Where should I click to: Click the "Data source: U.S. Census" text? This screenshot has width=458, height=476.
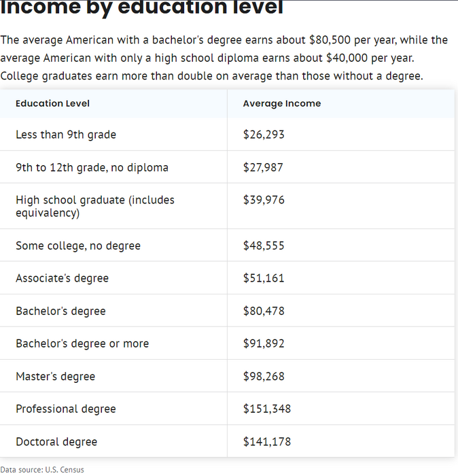point(42,469)
